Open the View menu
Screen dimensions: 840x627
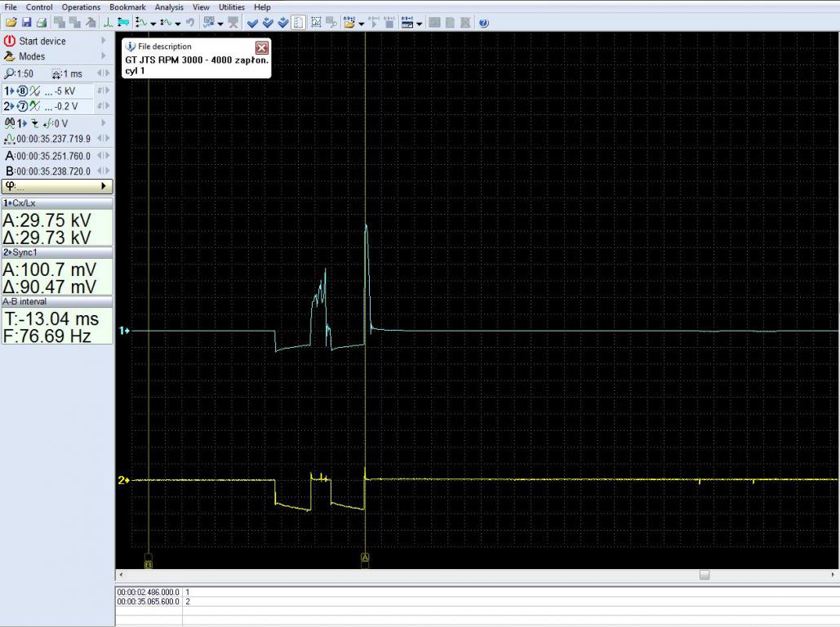(x=201, y=7)
